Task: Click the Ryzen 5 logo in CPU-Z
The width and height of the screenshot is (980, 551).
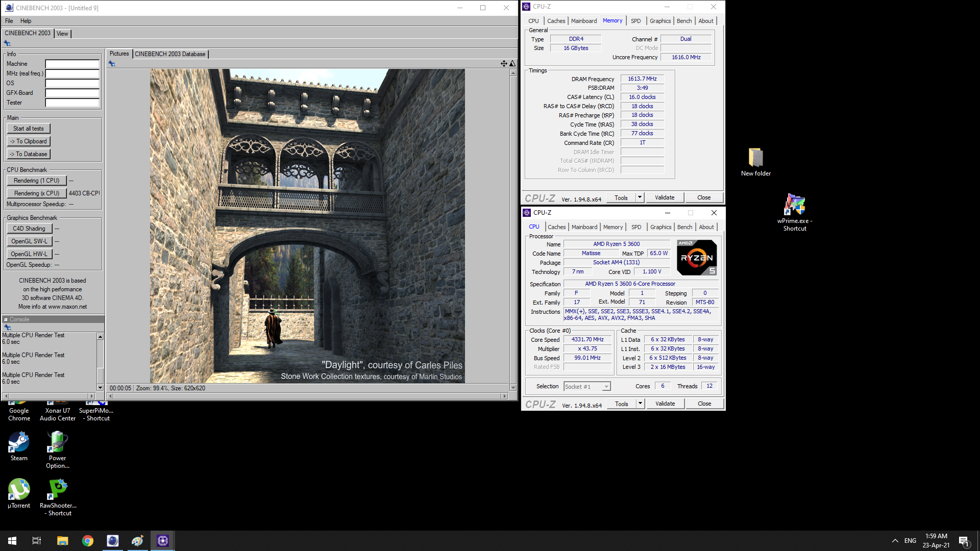Action: tap(697, 258)
